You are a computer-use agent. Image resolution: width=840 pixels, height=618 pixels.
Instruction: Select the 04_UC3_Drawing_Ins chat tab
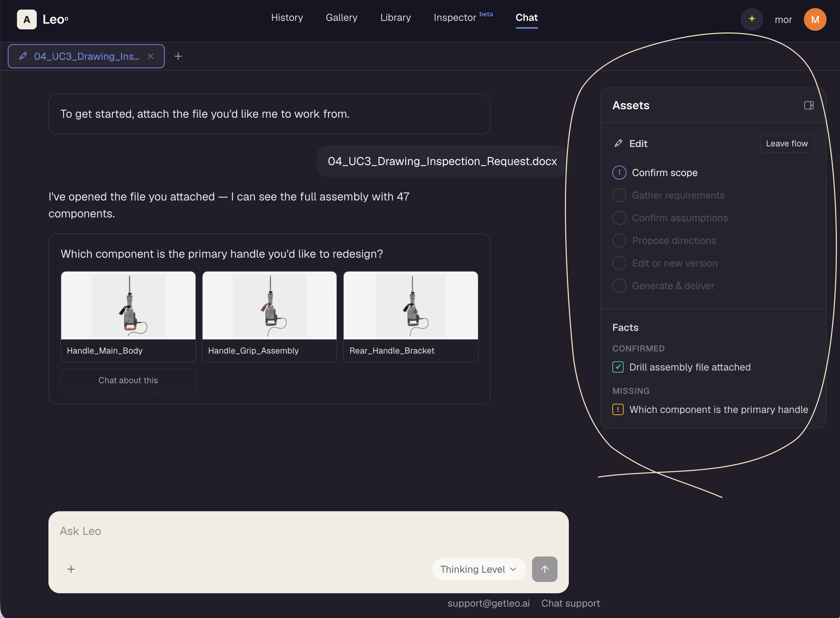click(86, 56)
